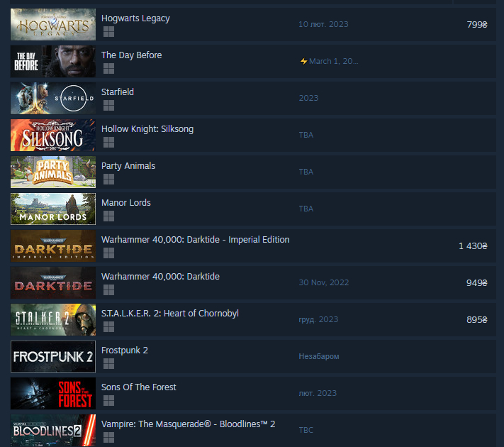This screenshot has width=504, height=447.
Task: Click lightning bolt icon beside March 1 date
Action: pos(304,61)
